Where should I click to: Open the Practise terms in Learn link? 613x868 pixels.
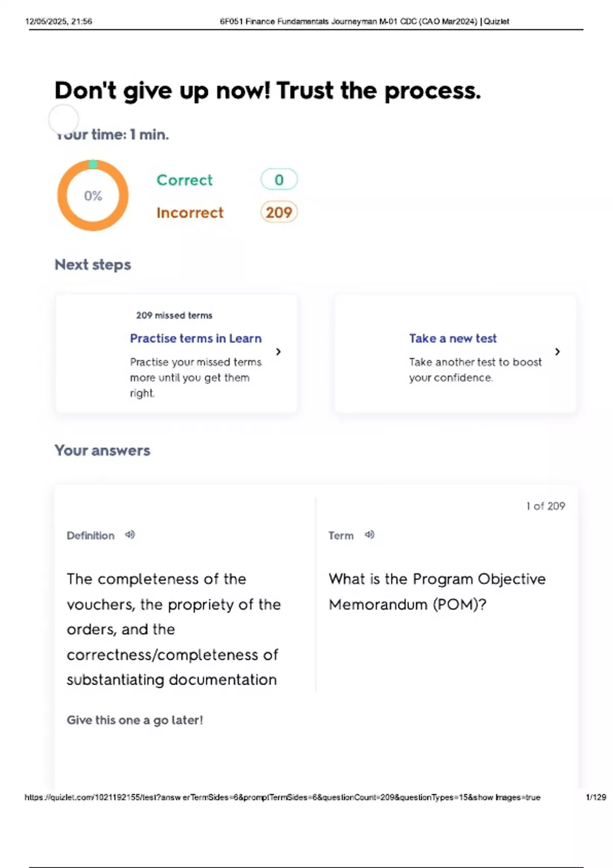[196, 339]
